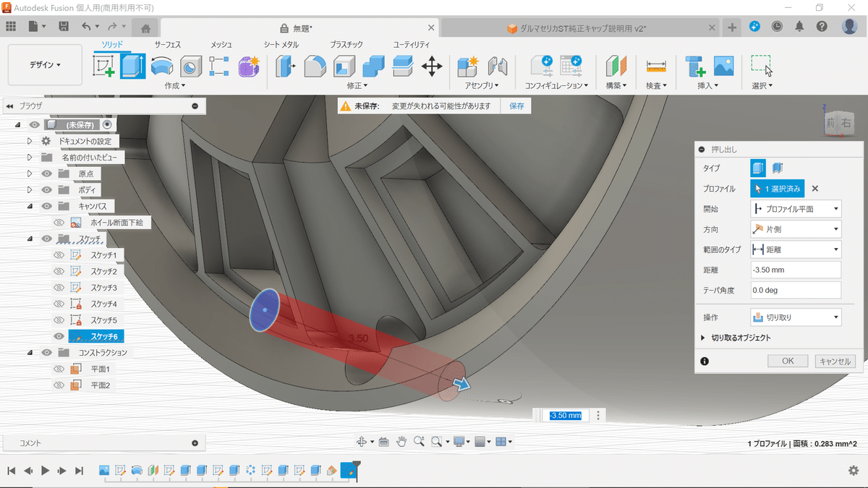Select the Hole tool

[x=190, y=67]
